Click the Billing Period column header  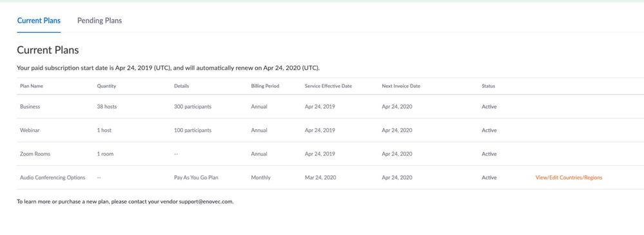click(265, 86)
